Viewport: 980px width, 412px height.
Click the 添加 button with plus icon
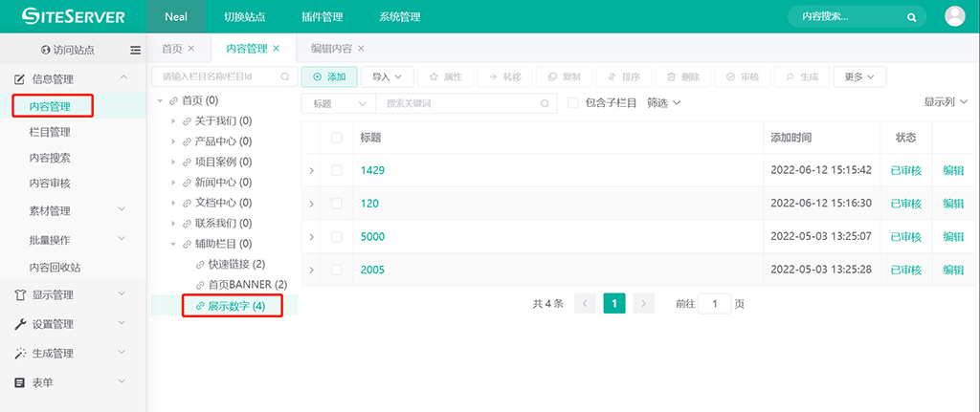(329, 76)
